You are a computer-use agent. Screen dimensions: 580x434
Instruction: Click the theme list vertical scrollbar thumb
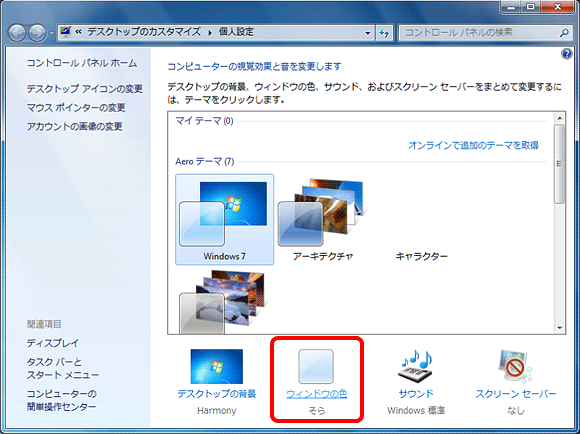(x=559, y=164)
